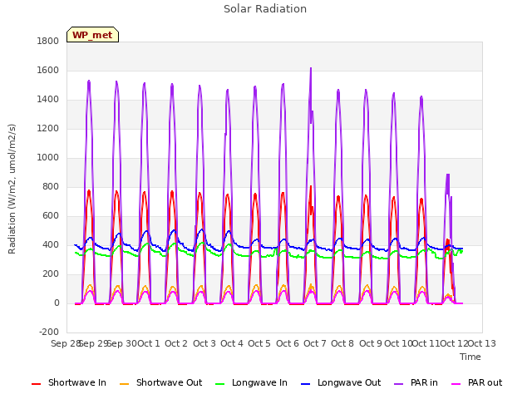Click the 200 y-axis tick label
This screenshot has width=532, height=399.
(x=51, y=274)
